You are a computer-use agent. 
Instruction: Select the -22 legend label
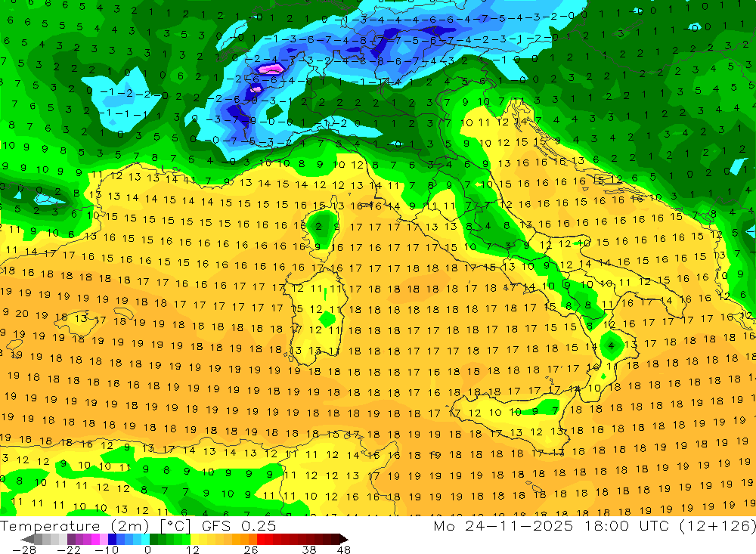[69, 549]
